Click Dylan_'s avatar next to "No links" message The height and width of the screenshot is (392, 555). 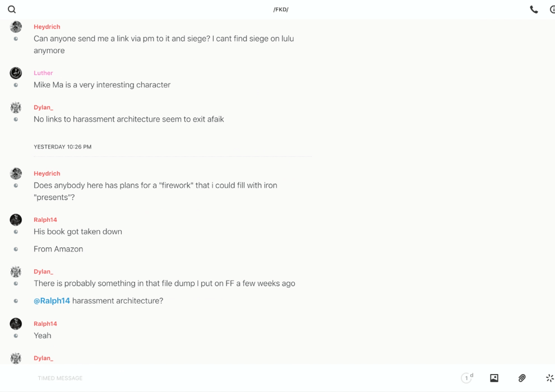(16, 108)
